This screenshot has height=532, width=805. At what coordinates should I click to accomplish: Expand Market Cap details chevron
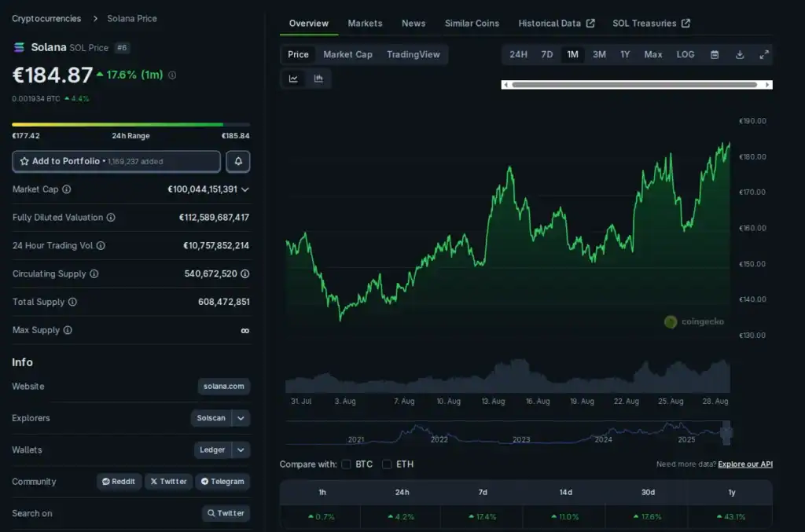[x=245, y=190]
